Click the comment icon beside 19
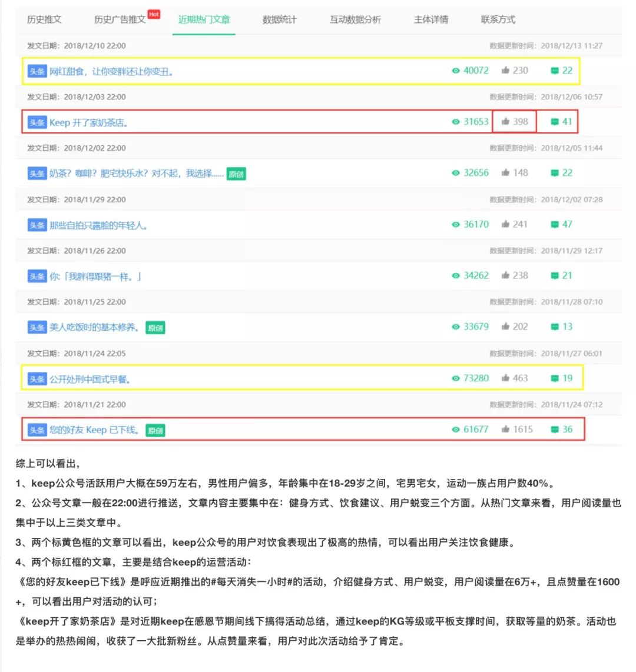 (x=555, y=378)
